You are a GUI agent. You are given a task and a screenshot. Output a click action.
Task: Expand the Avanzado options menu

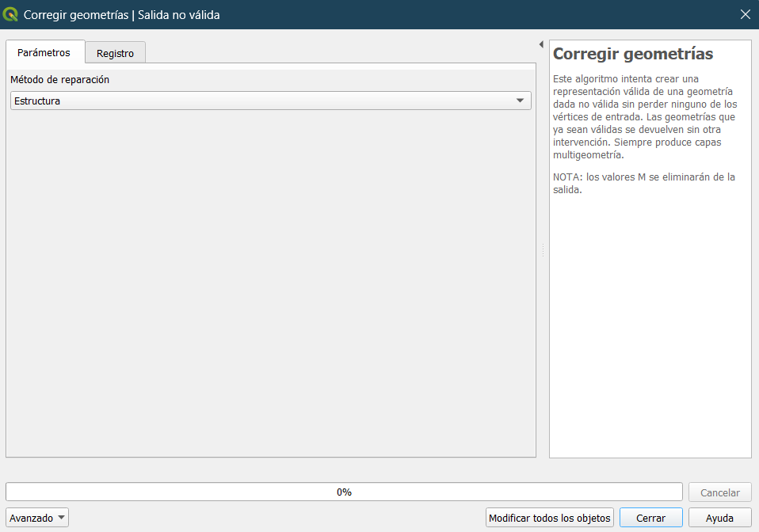(x=37, y=518)
